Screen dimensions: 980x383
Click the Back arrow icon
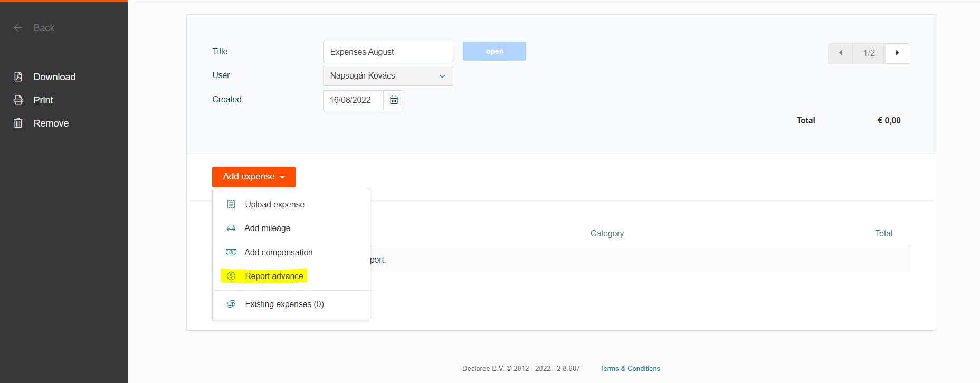(18, 28)
